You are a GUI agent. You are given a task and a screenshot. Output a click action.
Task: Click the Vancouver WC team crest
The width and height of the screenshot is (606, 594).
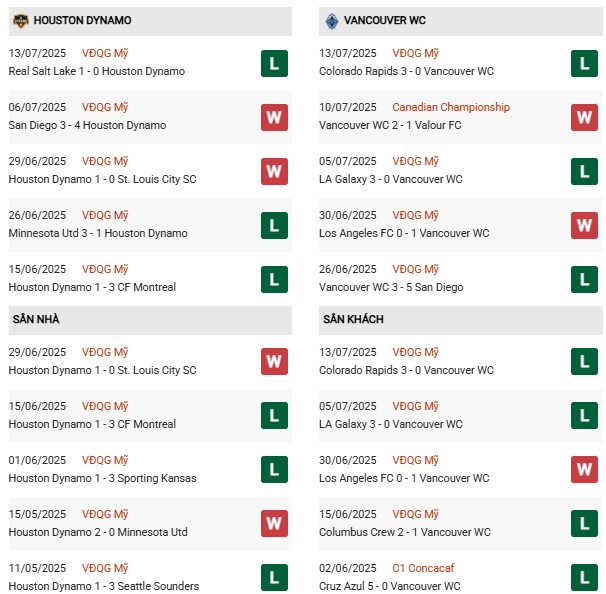(331, 19)
